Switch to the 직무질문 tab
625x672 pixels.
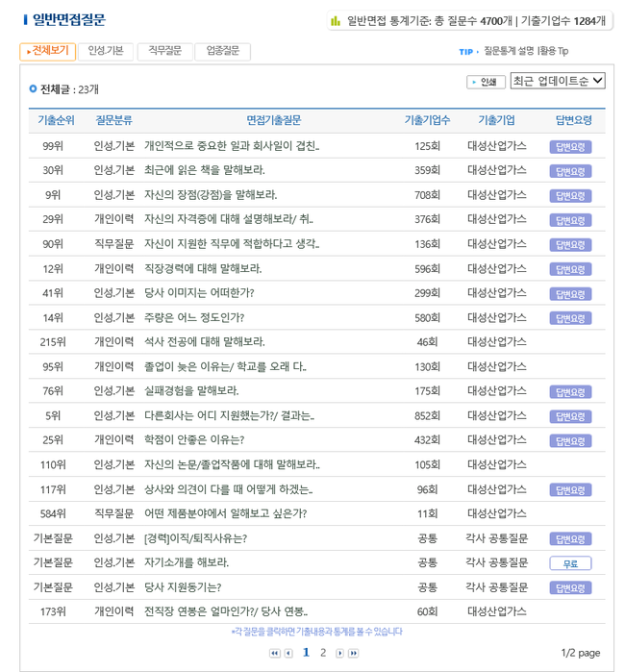coord(164,51)
